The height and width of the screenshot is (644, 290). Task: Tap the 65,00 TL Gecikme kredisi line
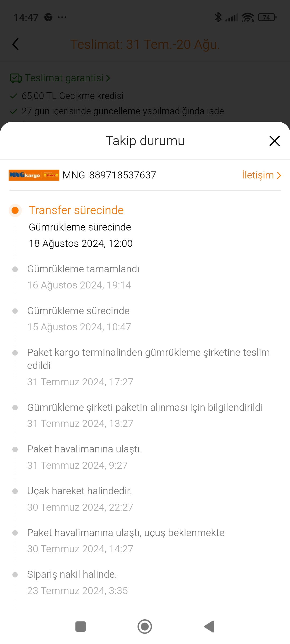(73, 96)
